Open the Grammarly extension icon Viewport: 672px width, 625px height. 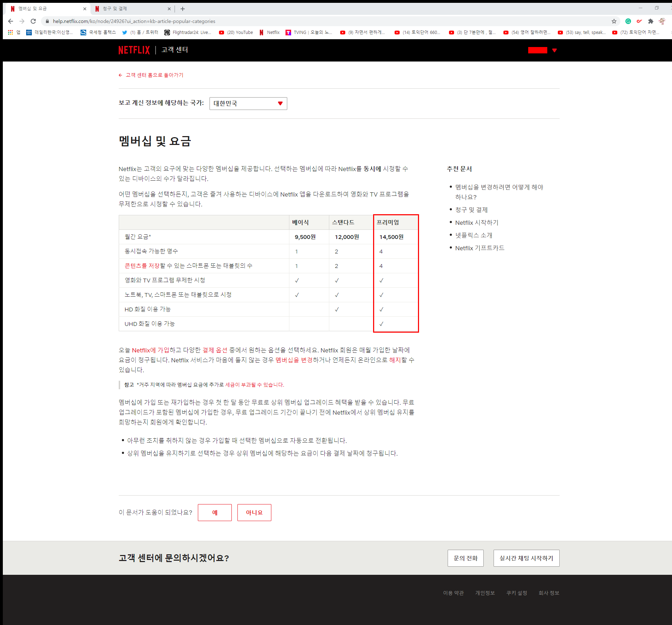tap(628, 21)
